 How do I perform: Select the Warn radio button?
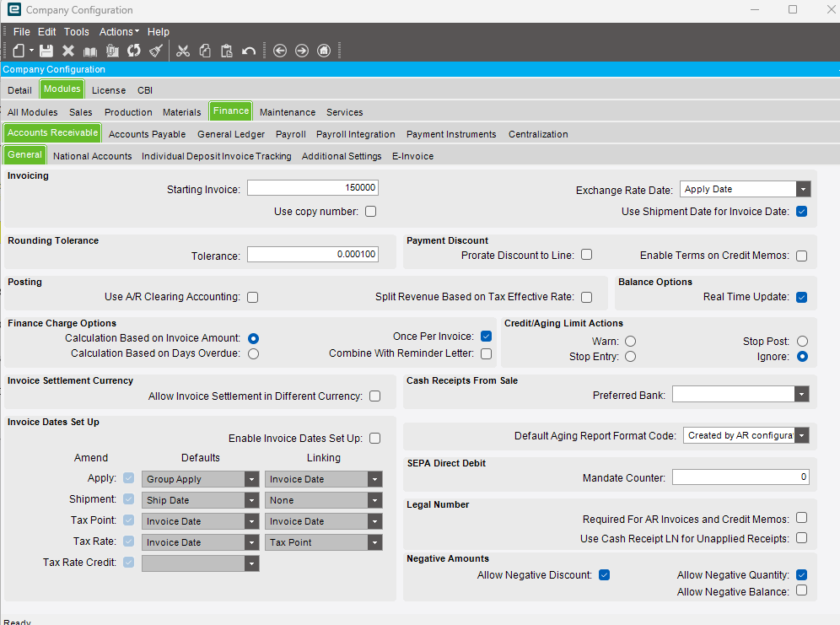pos(631,341)
